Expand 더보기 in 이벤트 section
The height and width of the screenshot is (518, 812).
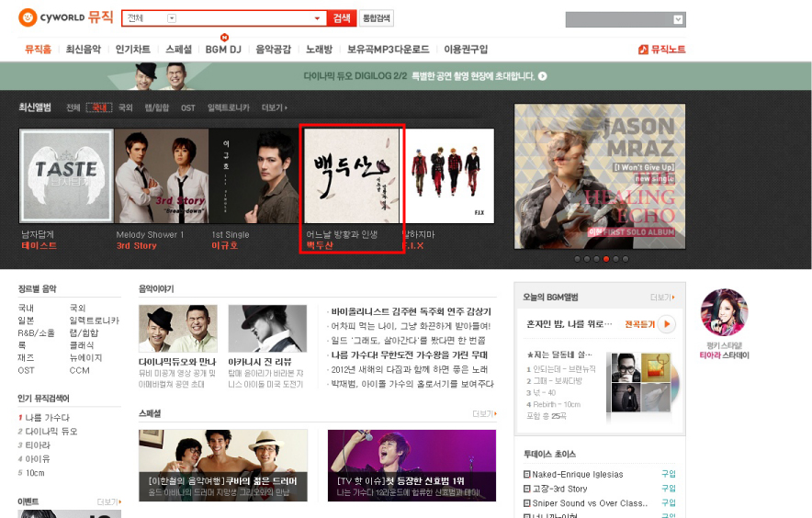tap(109, 502)
